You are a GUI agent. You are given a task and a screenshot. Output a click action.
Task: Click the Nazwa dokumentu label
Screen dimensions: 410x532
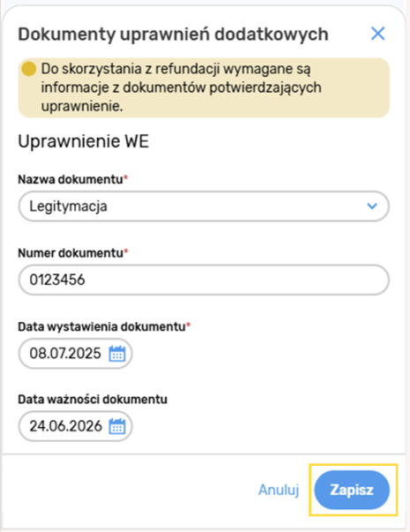pos(71,179)
